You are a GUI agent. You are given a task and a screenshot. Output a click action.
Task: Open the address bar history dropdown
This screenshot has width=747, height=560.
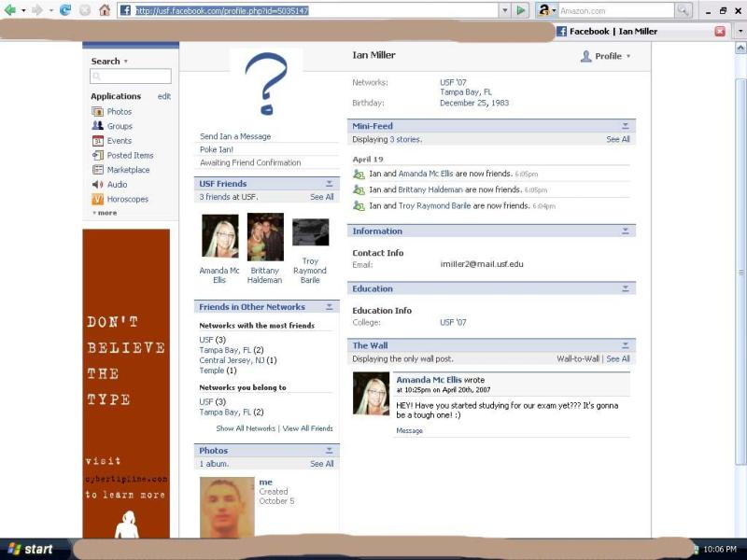click(505, 10)
